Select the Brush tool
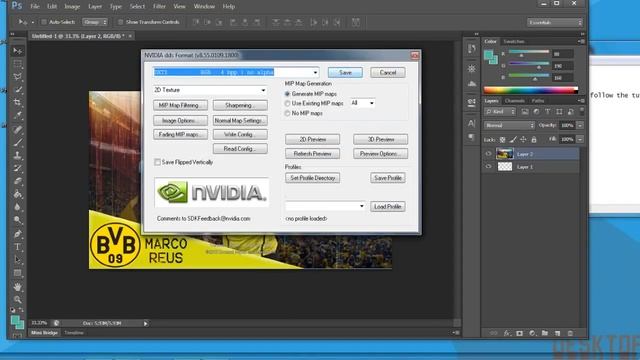Screen dimensions: 640x360 click(x=17, y=143)
